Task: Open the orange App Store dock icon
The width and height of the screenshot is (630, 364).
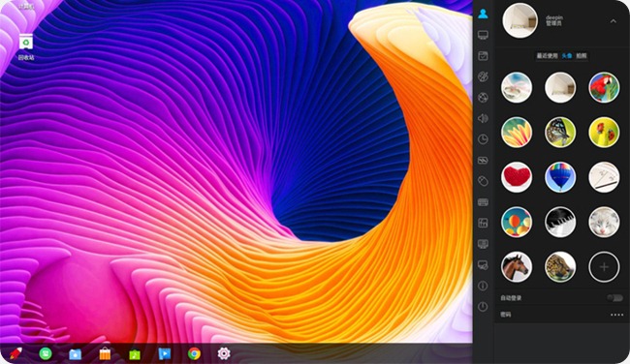Action: pyautogui.click(x=105, y=353)
